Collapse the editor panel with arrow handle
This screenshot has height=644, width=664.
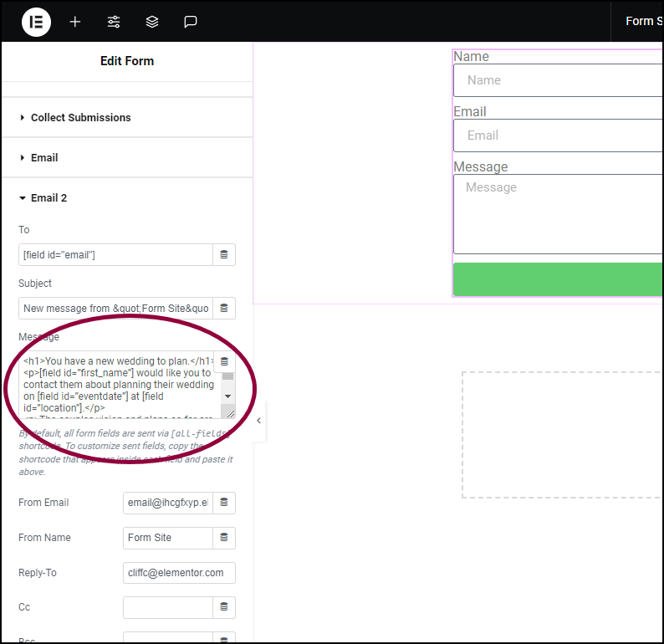258,421
